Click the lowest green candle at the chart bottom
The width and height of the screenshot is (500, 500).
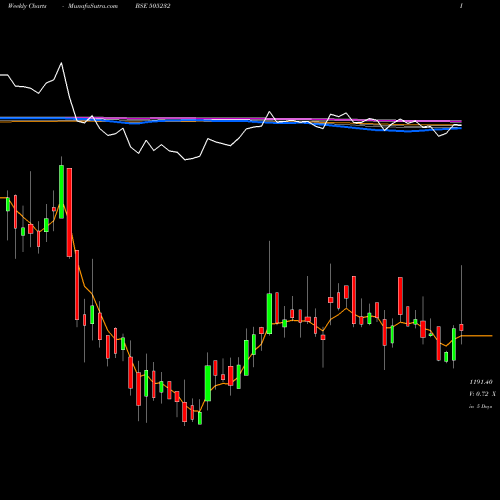click(200, 418)
